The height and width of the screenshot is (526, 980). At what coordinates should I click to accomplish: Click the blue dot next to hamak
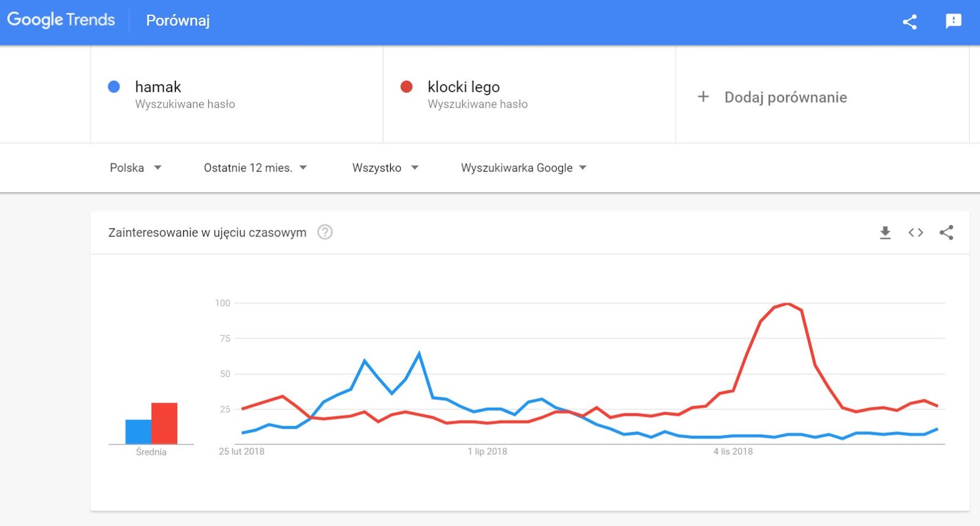pyautogui.click(x=114, y=87)
